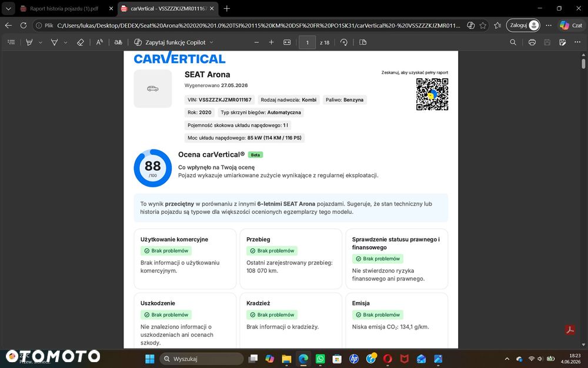
Task: Click the QR code image
Action: click(432, 94)
